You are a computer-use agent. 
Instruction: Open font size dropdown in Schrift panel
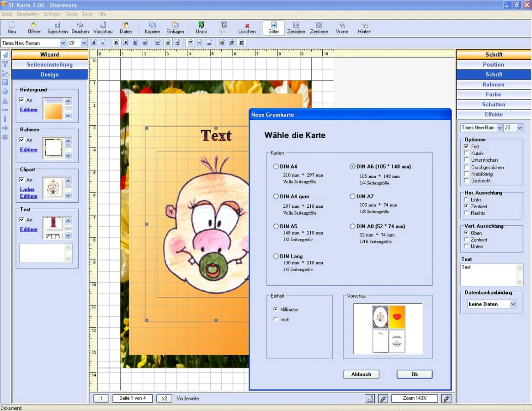click(519, 128)
